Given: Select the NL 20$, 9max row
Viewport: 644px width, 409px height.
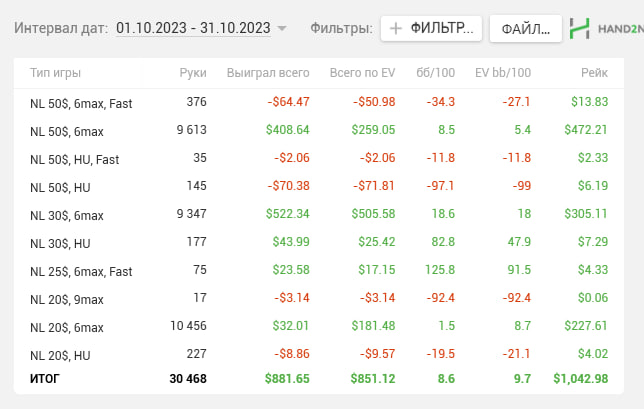Looking at the screenshot, I should pos(67,298).
